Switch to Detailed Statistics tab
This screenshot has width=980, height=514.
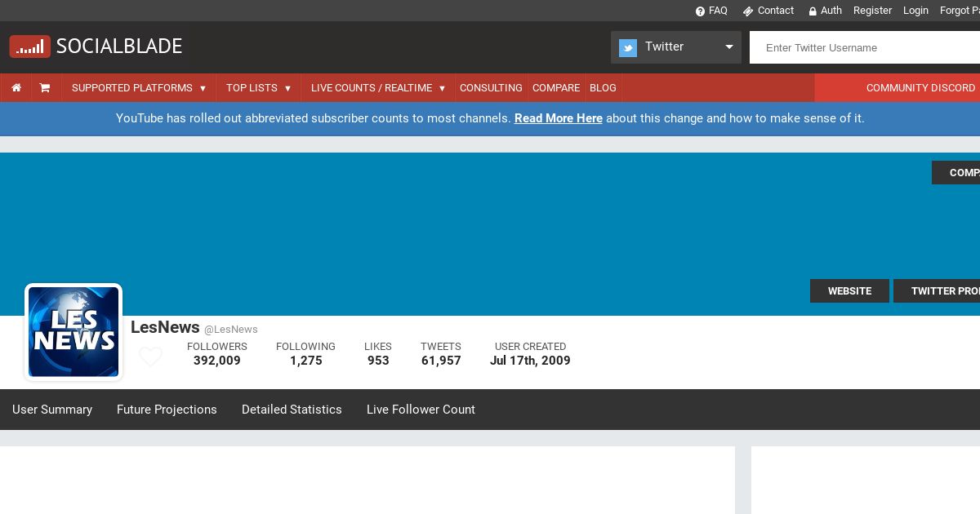pos(292,410)
